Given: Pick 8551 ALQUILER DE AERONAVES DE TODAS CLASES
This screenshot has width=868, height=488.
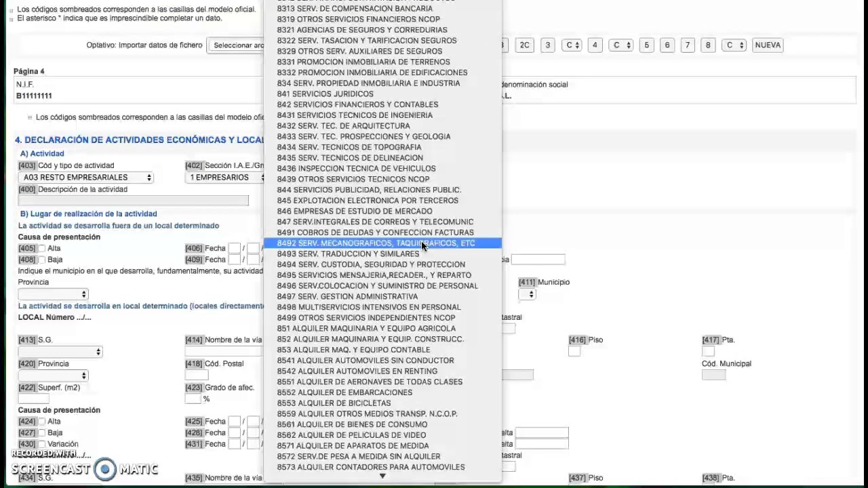Looking at the screenshot, I should point(382,382).
